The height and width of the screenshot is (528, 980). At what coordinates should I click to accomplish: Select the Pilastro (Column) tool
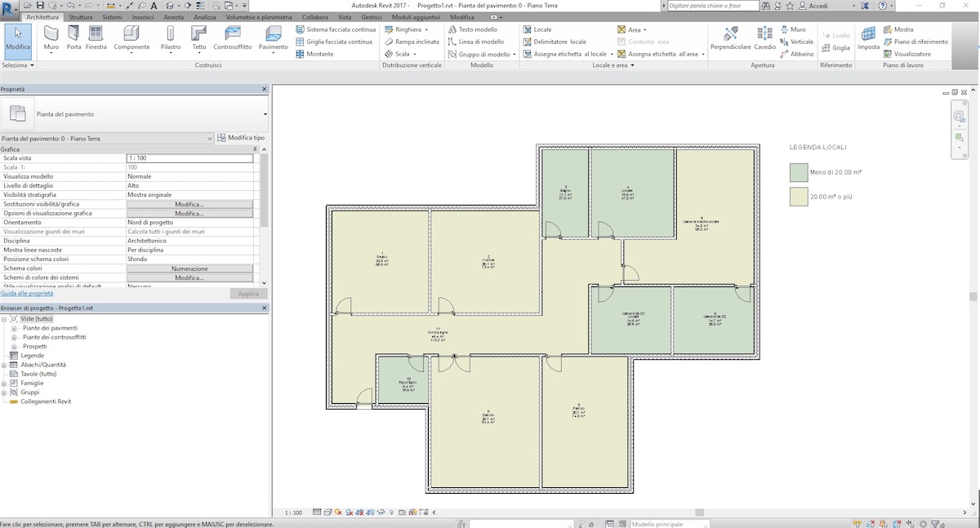click(x=170, y=37)
